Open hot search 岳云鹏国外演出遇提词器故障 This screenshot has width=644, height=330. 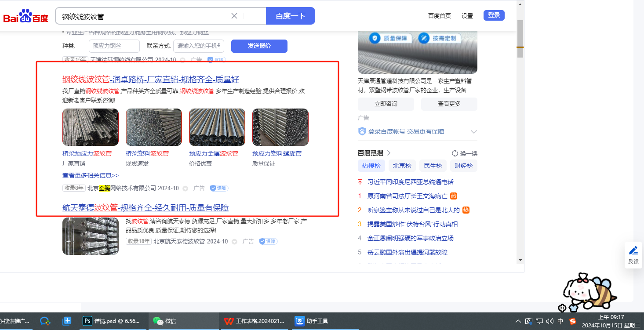tap(408, 252)
